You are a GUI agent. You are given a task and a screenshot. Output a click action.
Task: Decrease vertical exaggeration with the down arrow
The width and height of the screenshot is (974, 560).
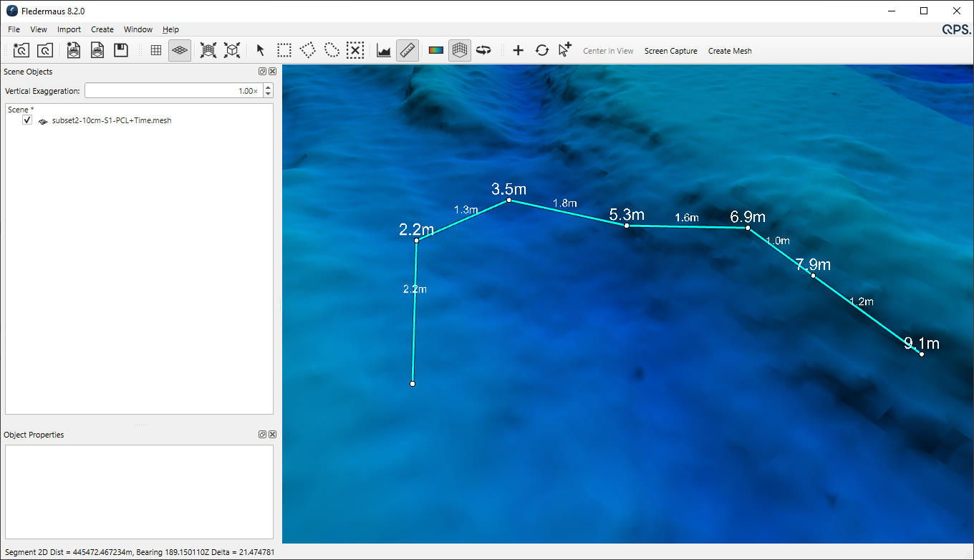tap(268, 94)
